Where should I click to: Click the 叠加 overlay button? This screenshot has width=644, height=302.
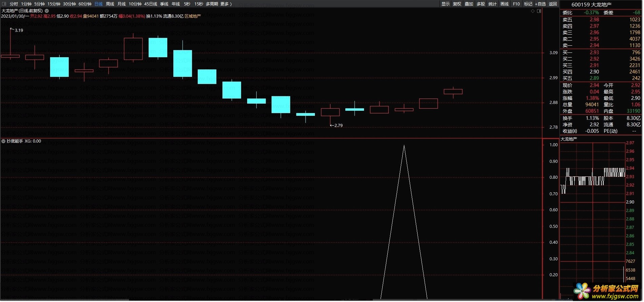pyautogui.click(x=469, y=4)
